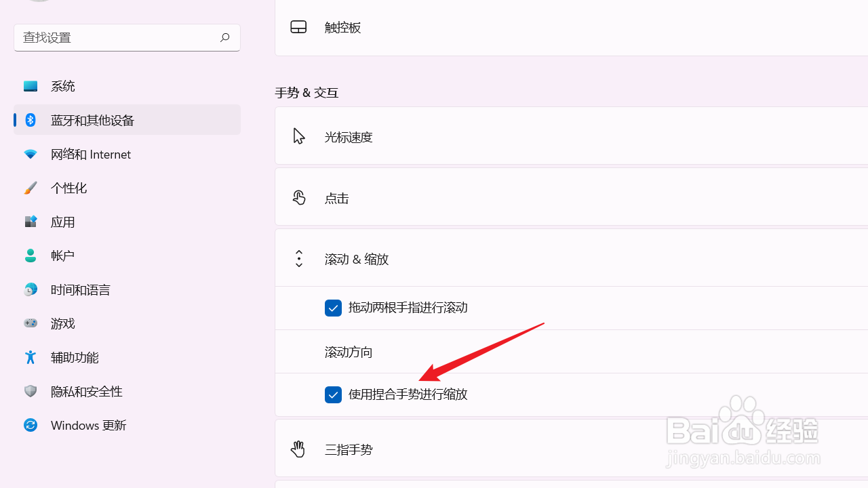The height and width of the screenshot is (488, 868).
Task: Toggle the two-finger scrolling option
Action: tap(333, 308)
